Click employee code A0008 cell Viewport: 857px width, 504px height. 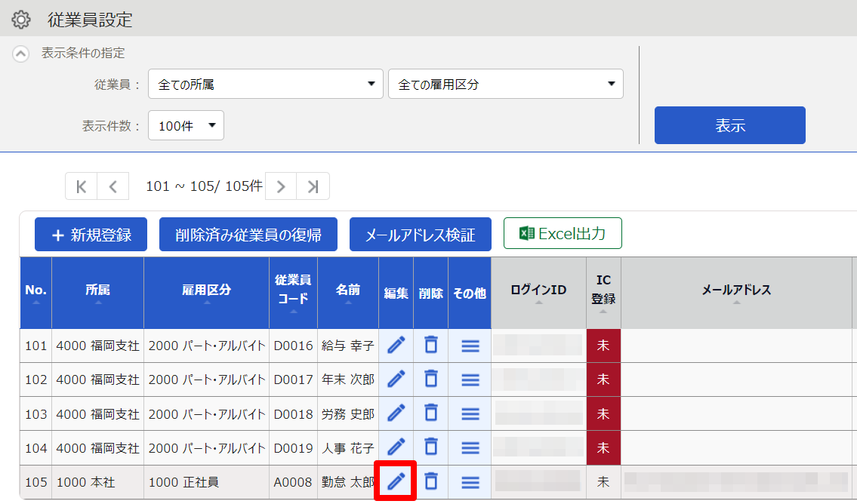(x=294, y=482)
